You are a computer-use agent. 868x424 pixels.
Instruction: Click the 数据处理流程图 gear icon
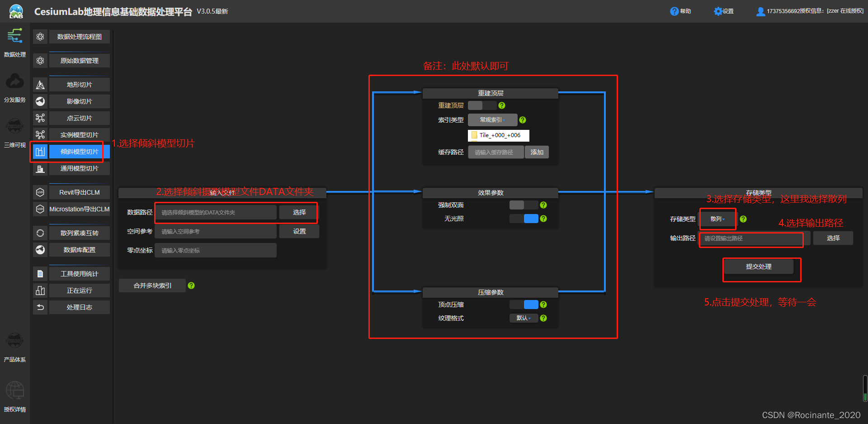tap(40, 37)
